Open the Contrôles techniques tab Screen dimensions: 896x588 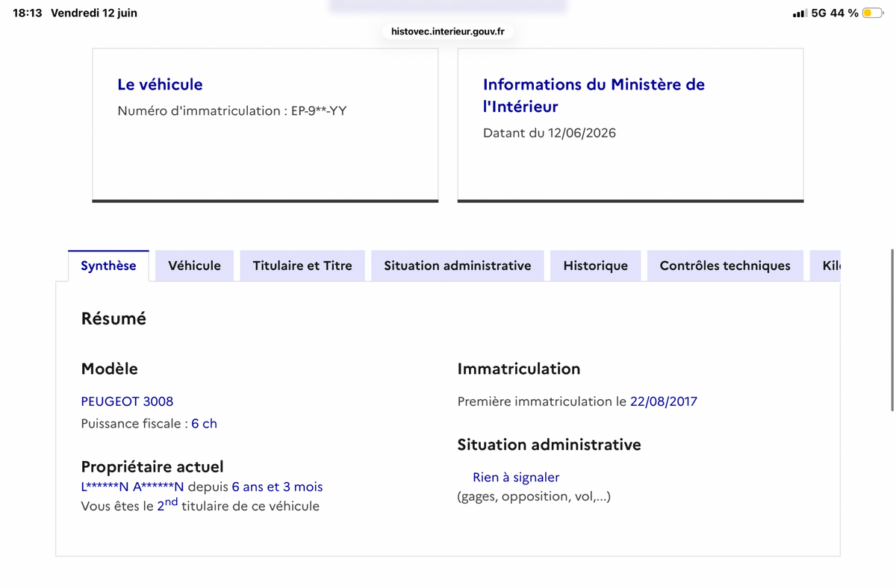click(725, 266)
